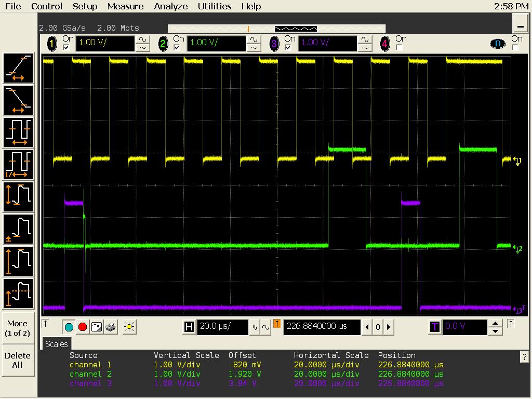Image resolution: width=532 pixels, height=399 pixels.
Task: Select the dashed-line overshoot measurement icon
Action: coord(18,294)
